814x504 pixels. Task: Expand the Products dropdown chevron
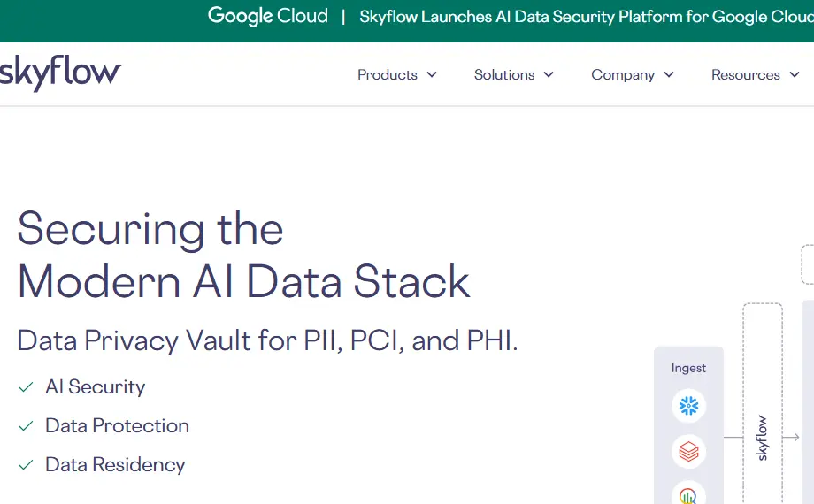[432, 75]
